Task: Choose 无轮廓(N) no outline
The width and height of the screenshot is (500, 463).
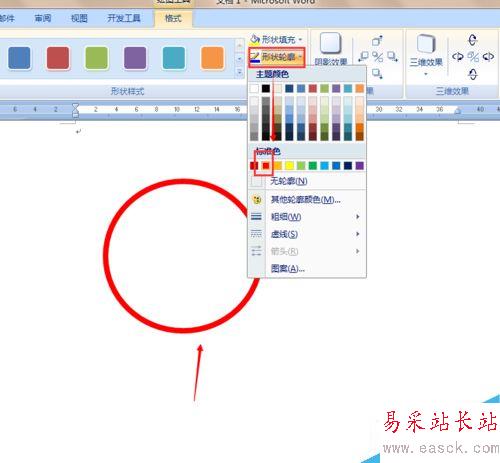Action: 307,181
